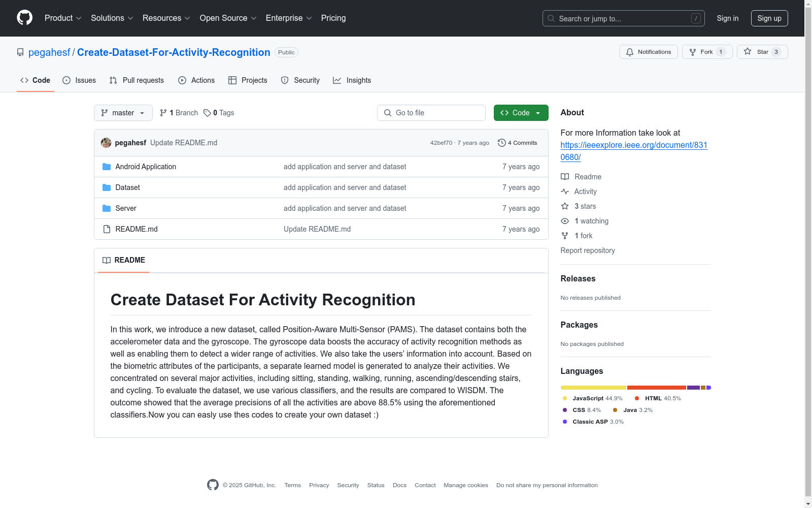This screenshot has height=508, width=812.
Task: Click the repository icon beside pegahesf
Action: point(20,52)
